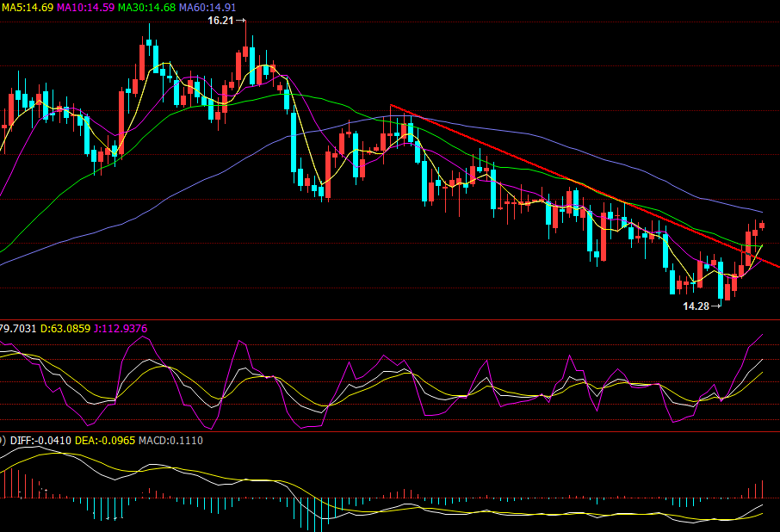Click the arrow beside the 16.21 label
The width and height of the screenshot is (780, 532).
(x=241, y=21)
